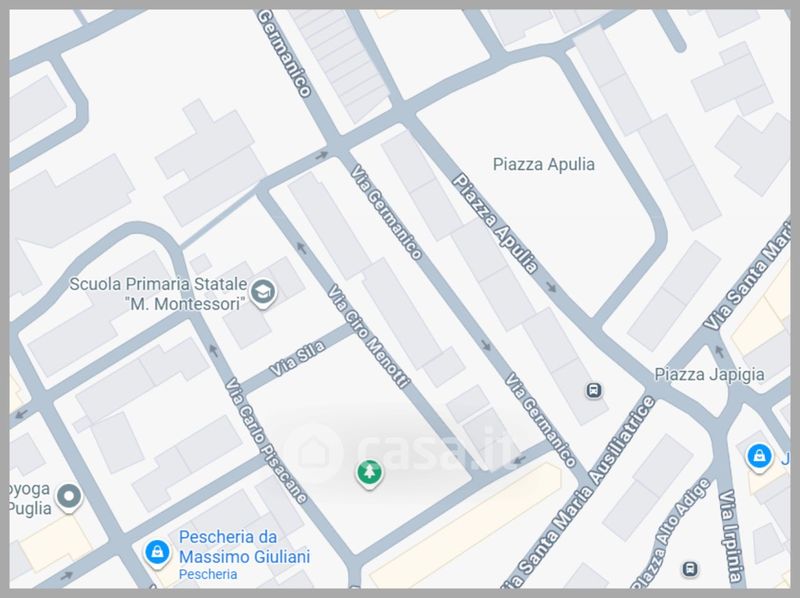Select the diagonal Piazza Apulia road label
The height and width of the screenshot is (598, 800).
[x=495, y=223]
